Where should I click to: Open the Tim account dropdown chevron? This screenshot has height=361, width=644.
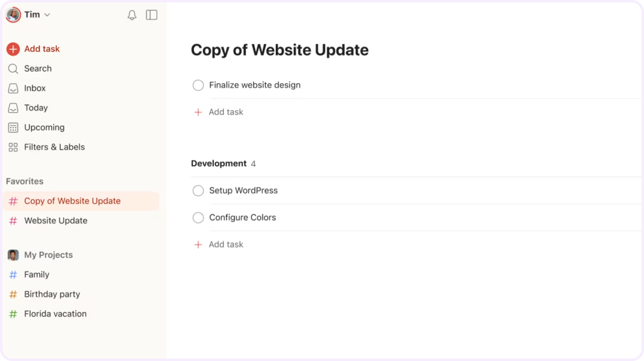47,15
